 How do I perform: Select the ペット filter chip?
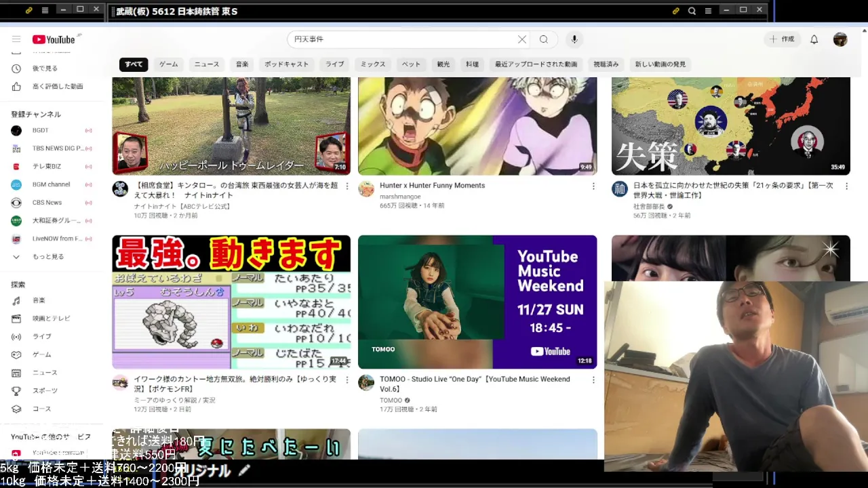[x=411, y=64]
